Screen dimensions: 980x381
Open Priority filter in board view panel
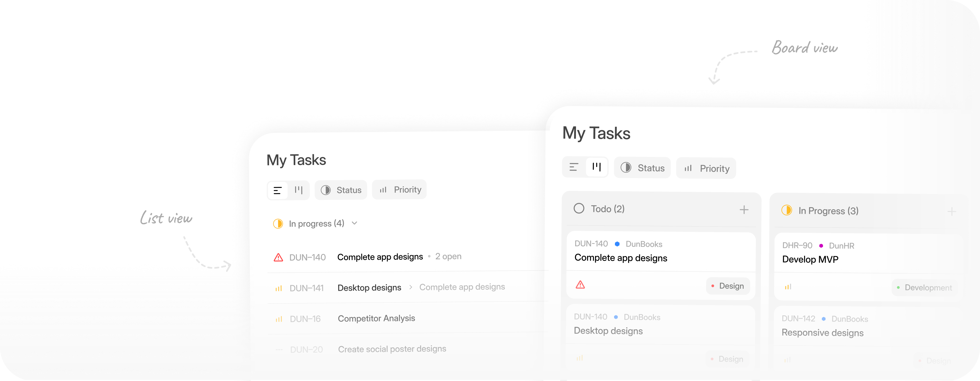click(x=706, y=168)
